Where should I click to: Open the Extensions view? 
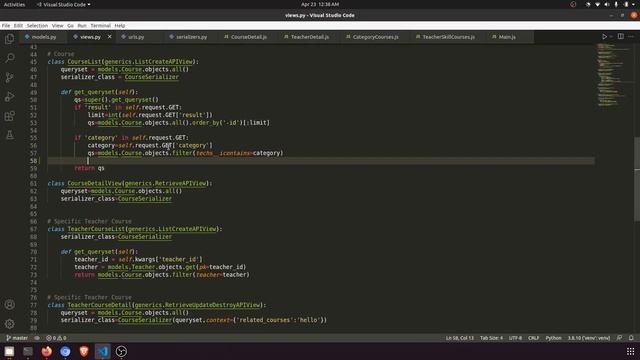click(x=9, y=116)
